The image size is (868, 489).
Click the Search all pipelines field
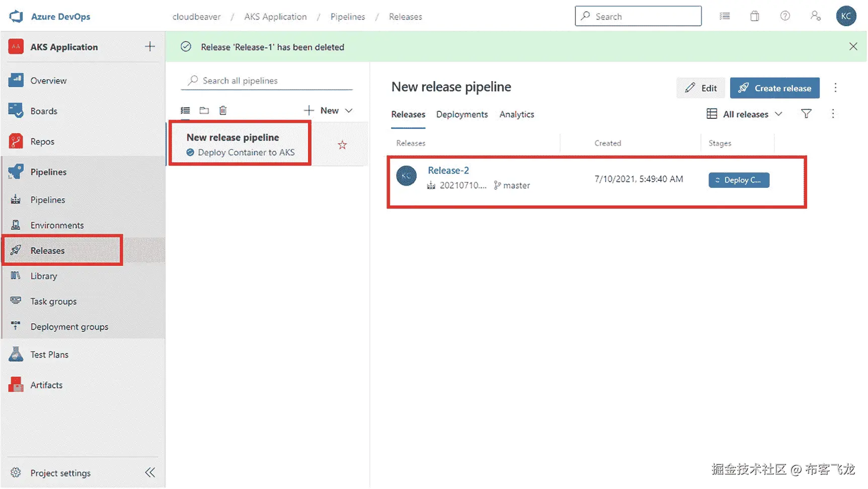267,81
